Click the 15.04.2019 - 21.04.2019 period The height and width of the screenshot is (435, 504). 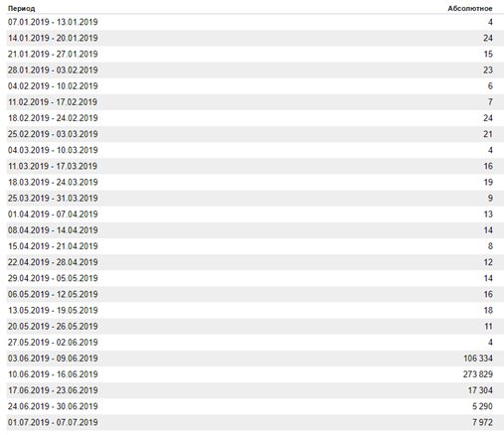coord(53,246)
